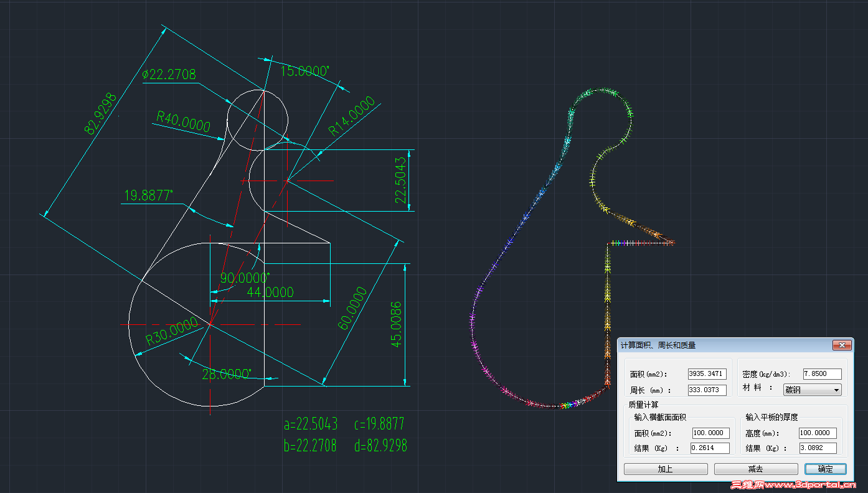
Task: Open the 材料 dropdown showing 碳钢
Action: point(812,390)
